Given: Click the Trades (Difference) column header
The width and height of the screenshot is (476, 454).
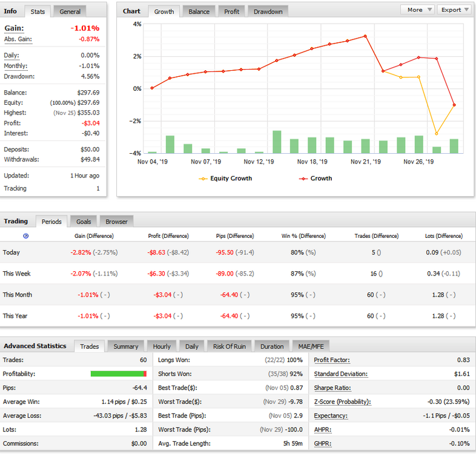Looking at the screenshot, I should (377, 236).
